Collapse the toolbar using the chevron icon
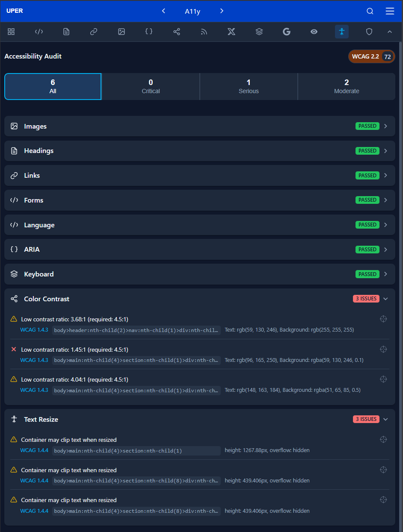This screenshot has width=403, height=532. click(x=389, y=32)
